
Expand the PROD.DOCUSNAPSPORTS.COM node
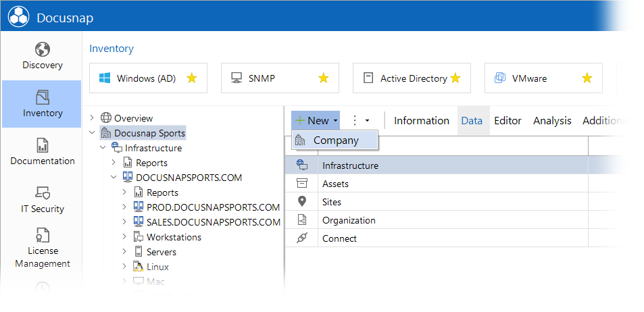[124, 207]
